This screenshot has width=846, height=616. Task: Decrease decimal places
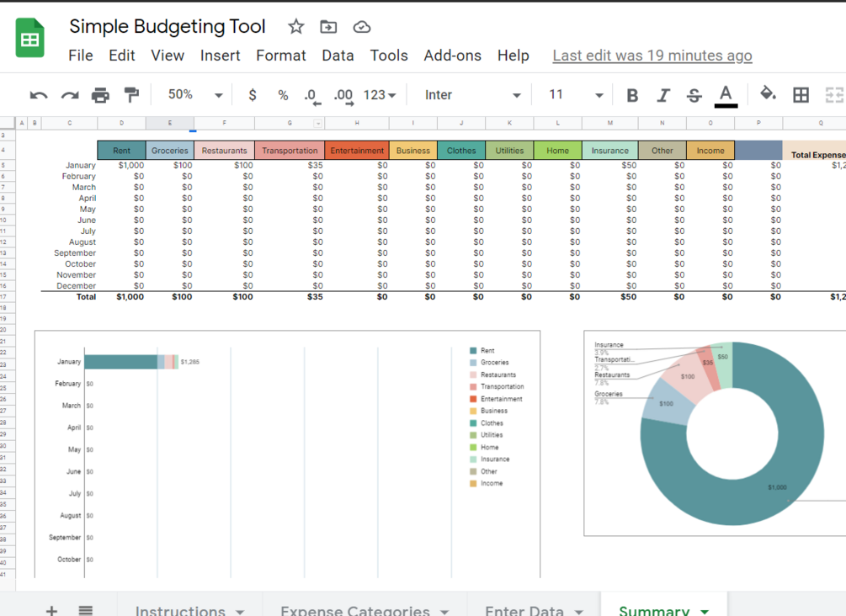tap(311, 96)
